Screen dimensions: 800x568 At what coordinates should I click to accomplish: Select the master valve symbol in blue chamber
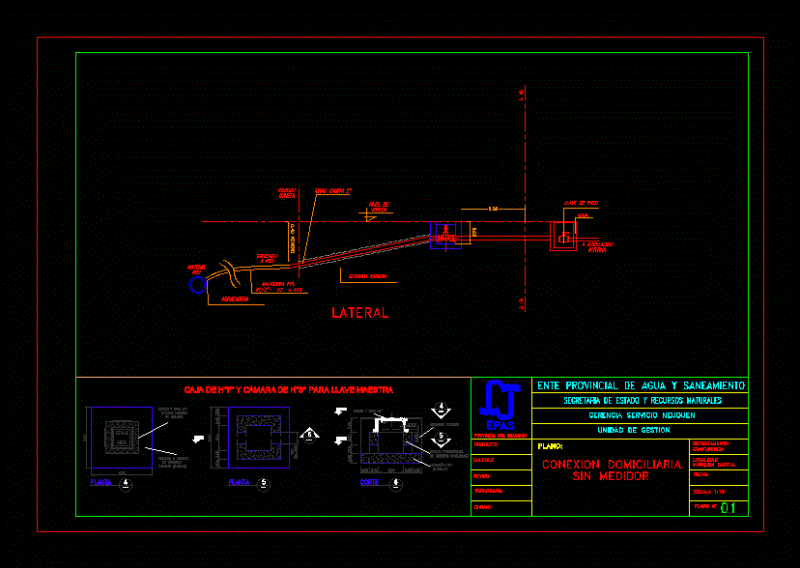[x=445, y=235]
